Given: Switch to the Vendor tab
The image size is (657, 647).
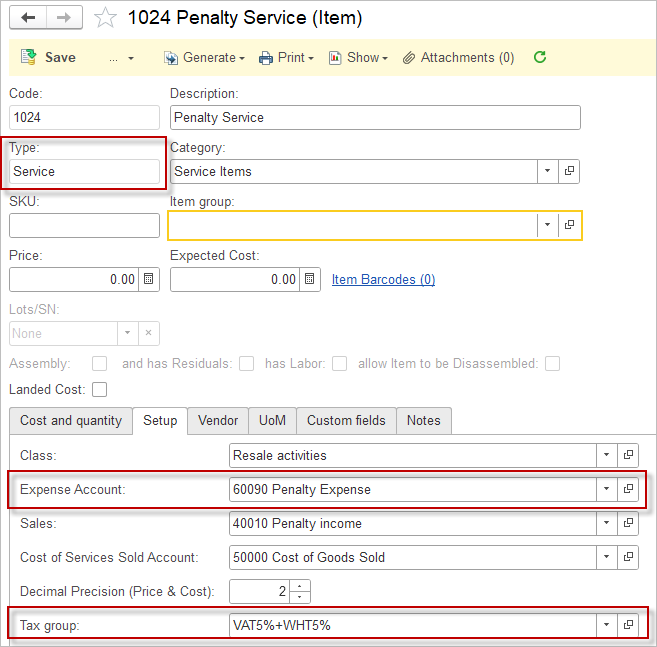Looking at the screenshot, I should pyautogui.click(x=217, y=421).
